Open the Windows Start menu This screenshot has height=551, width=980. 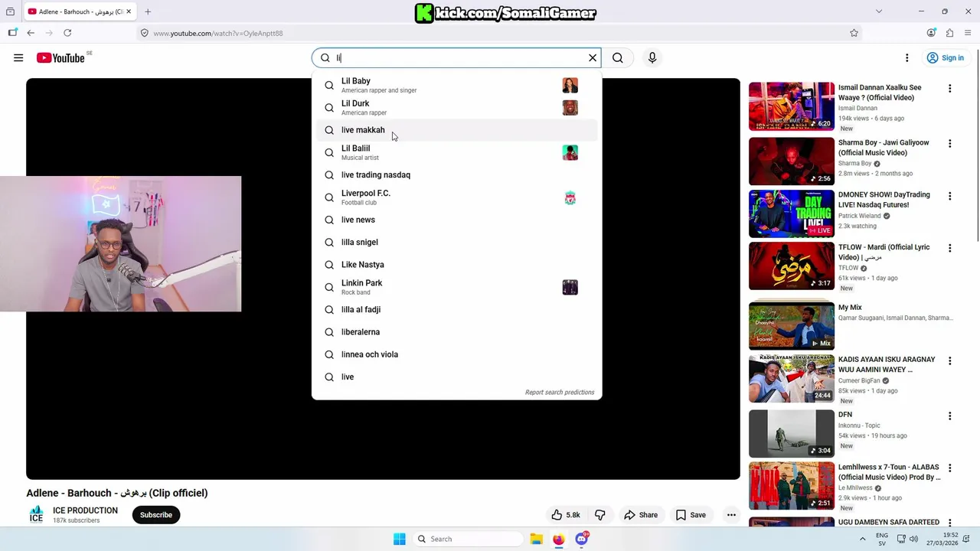(x=399, y=539)
